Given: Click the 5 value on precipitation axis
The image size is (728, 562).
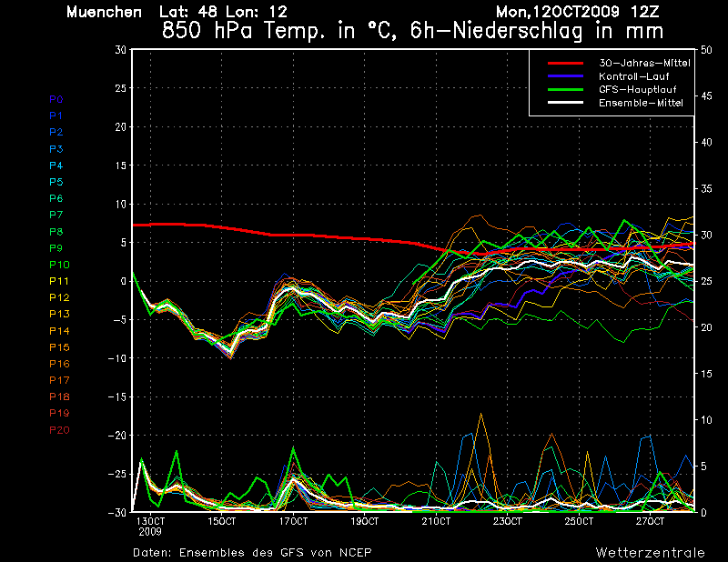Looking at the screenshot, I should click(x=703, y=466).
